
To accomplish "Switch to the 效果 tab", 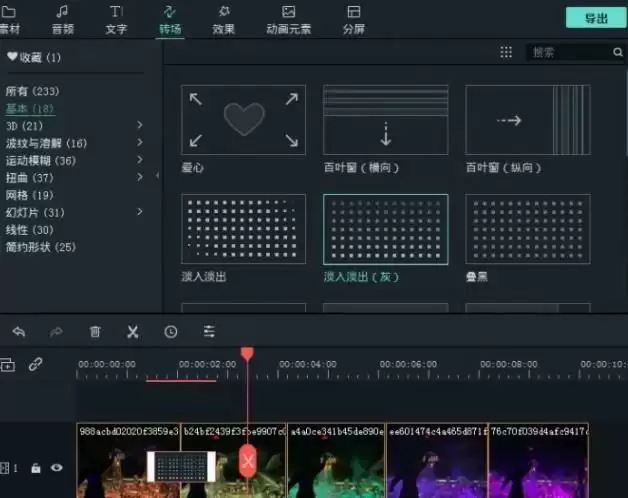I will [x=223, y=18].
